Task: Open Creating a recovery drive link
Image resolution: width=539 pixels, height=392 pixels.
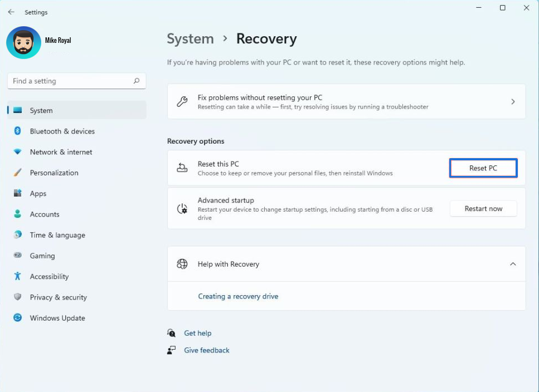Action: [238, 296]
